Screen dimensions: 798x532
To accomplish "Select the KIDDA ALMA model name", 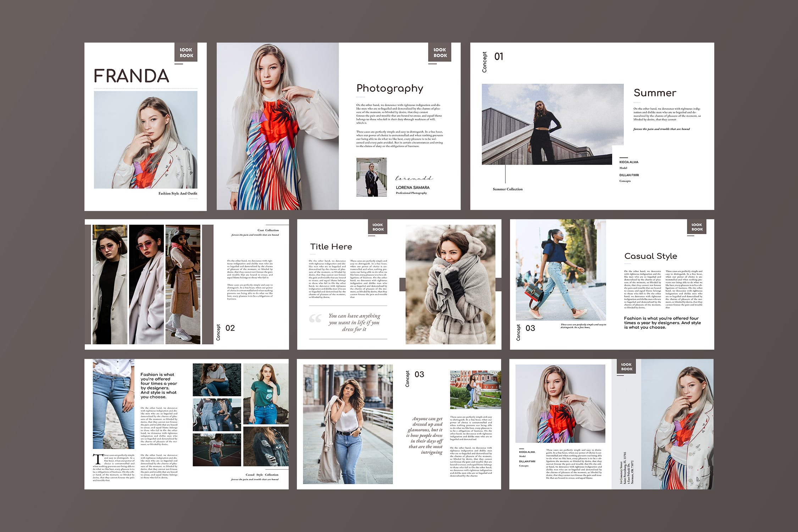I will click(628, 162).
